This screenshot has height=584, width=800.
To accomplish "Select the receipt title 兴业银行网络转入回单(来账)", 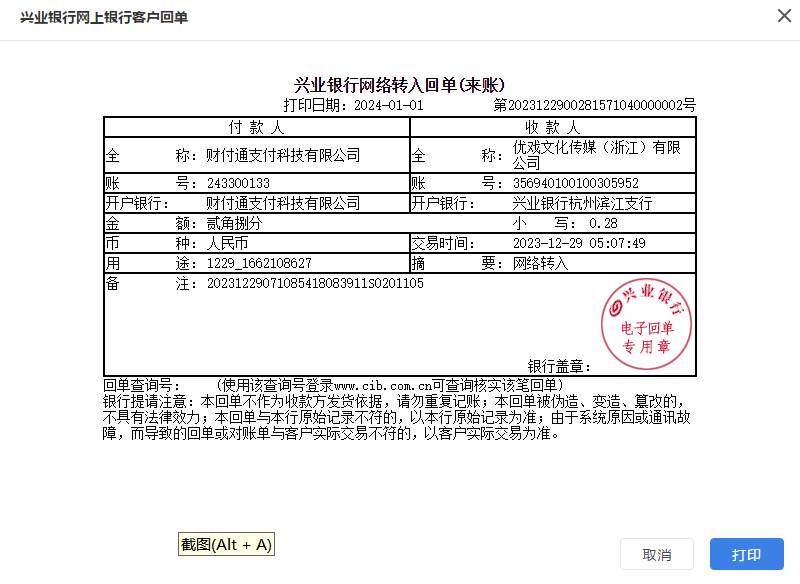I will click(x=399, y=85).
